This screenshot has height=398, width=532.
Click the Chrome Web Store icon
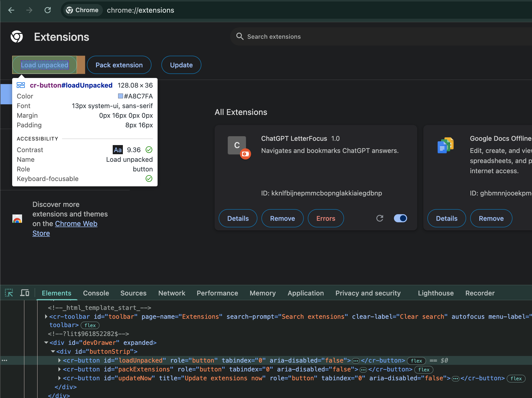pos(17,218)
